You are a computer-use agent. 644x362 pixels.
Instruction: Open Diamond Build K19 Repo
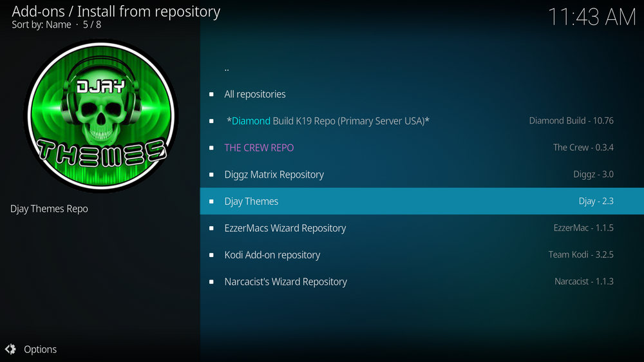(x=422, y=121)
